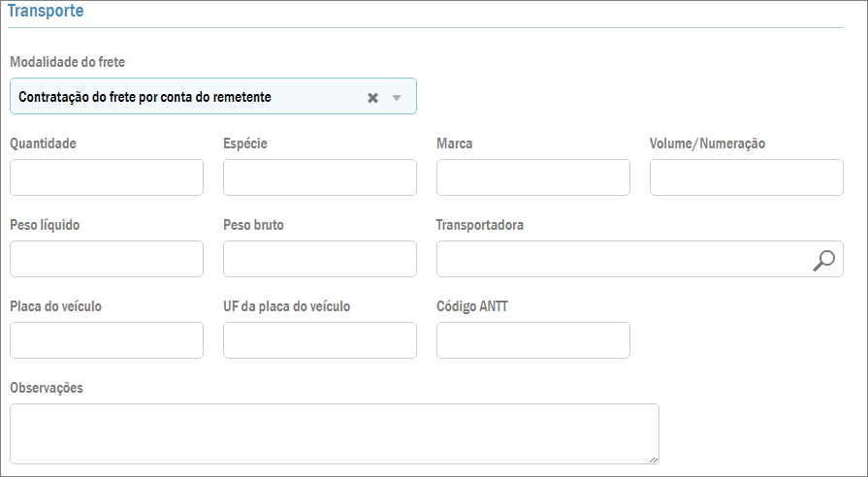Click inside the Transportadora text field
868x477 pixels.
621,259
